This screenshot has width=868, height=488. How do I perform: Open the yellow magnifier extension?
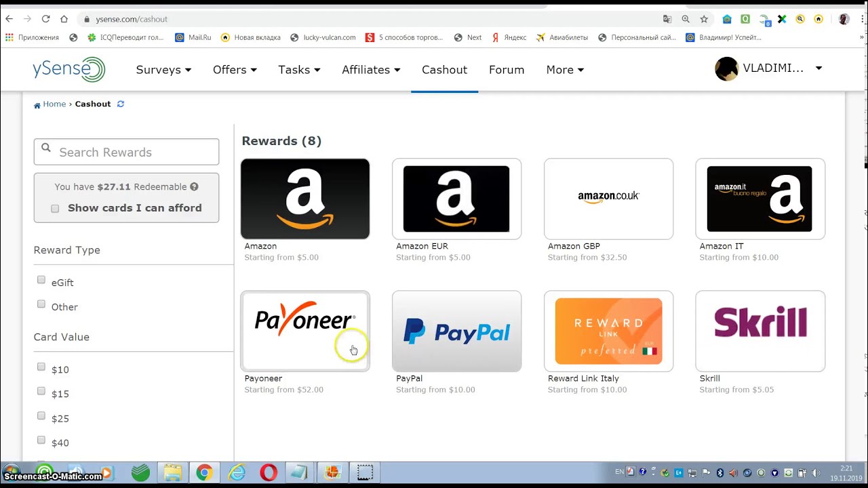[800, 19]
